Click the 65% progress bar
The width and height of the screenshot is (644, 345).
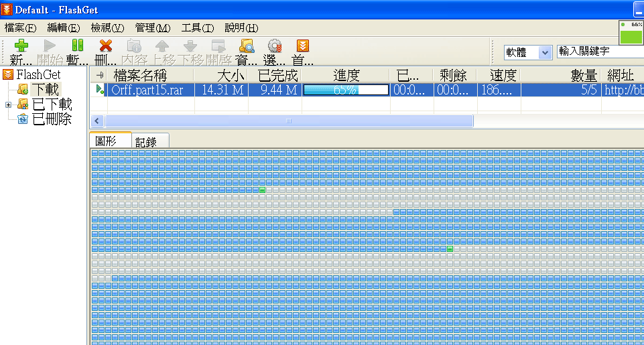click(x=346, y=90)
